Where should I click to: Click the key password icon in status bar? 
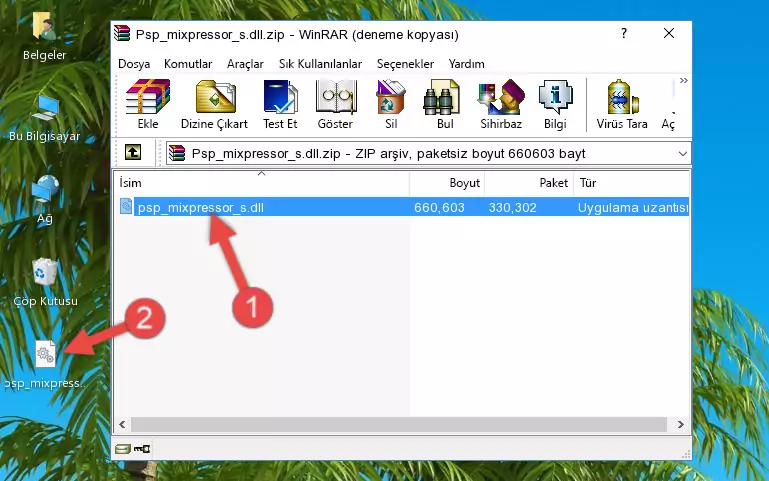(x=142, y=449)
